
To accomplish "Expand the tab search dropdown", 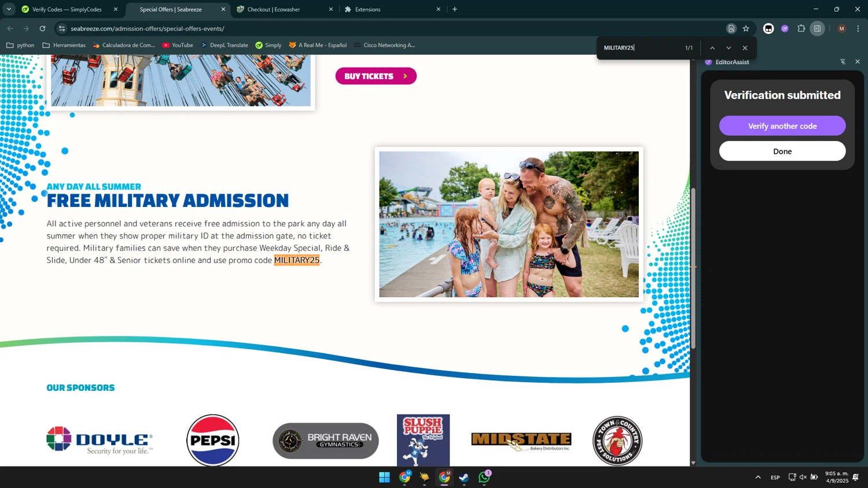I will click(x=9, y=9).
